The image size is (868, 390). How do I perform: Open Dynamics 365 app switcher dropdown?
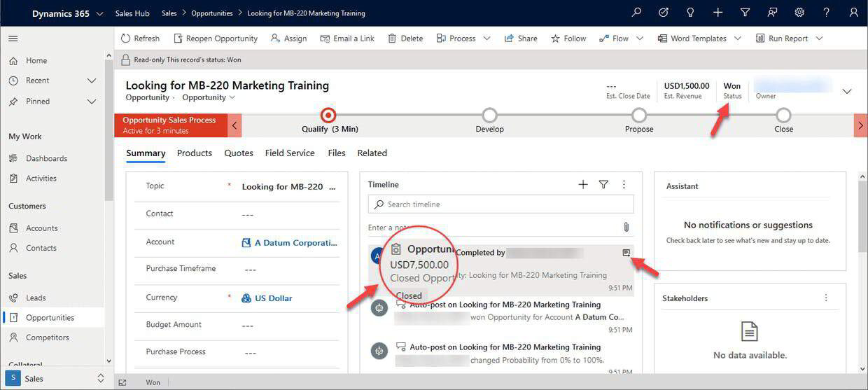click(x=99, y=13)
